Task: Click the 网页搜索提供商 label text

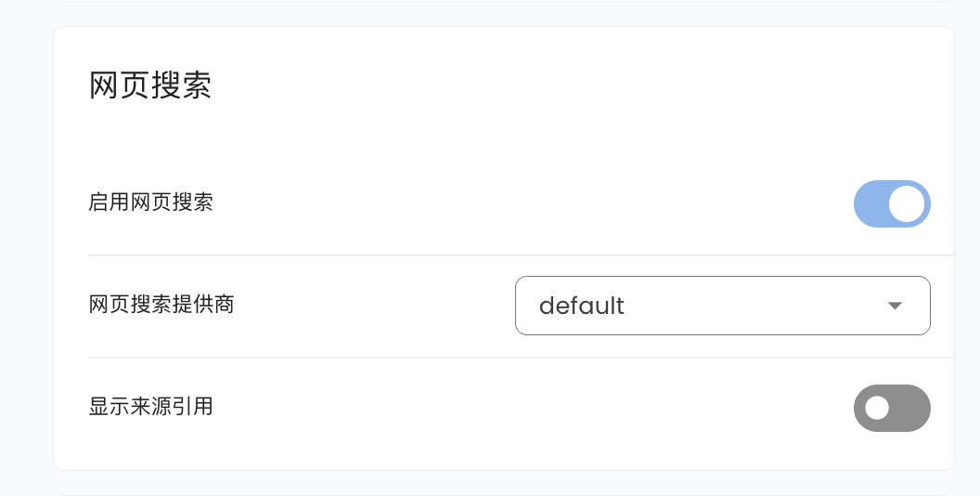Action: (x=161, y=304)
